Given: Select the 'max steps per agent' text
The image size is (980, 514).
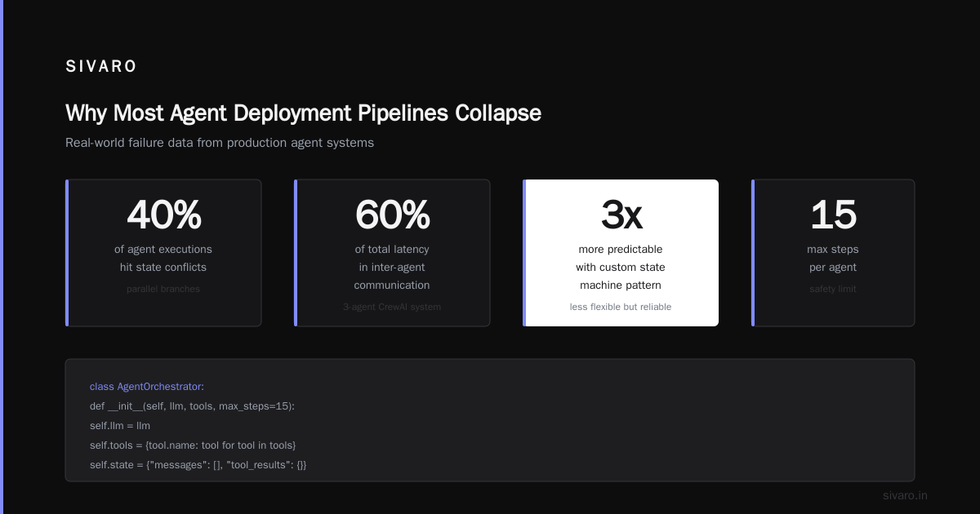Looking at the screenshot, I should point(833,259).
